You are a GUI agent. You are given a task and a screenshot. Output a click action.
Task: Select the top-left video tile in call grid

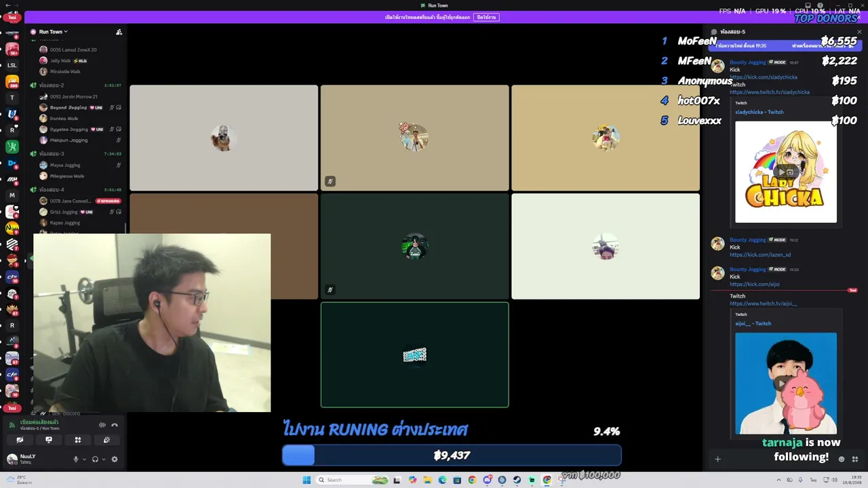(224, 138)
